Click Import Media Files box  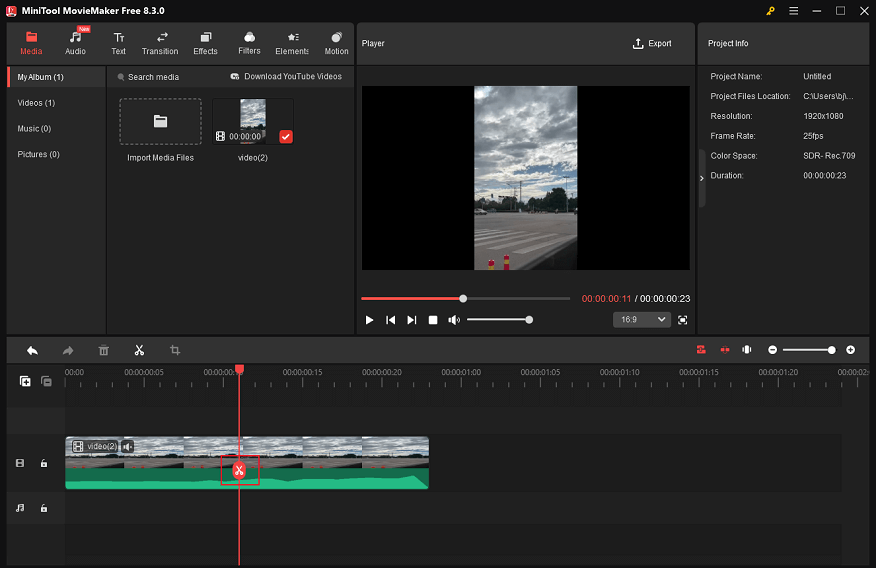(x=160, y=122)
